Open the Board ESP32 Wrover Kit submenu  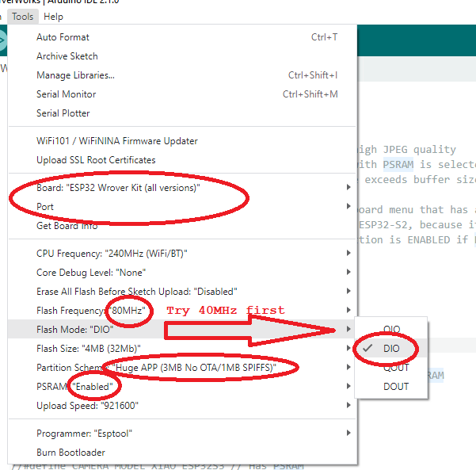182,188
